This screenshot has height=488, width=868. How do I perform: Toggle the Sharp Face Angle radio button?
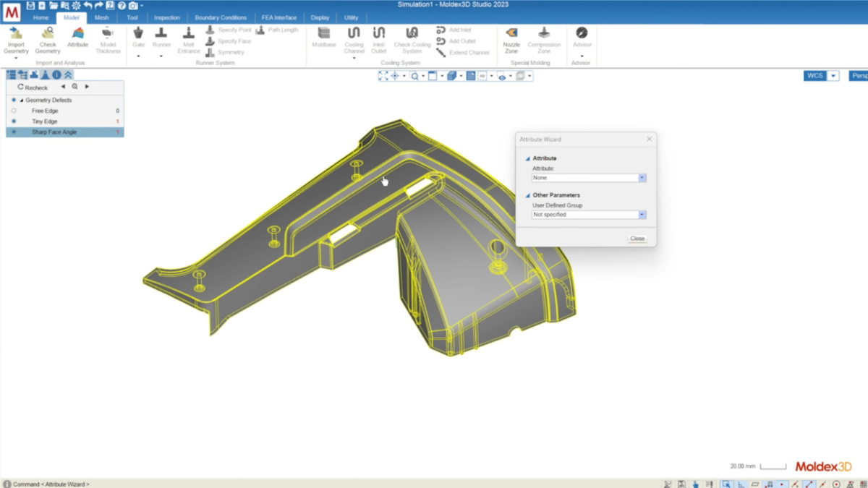tap(14, 132)
